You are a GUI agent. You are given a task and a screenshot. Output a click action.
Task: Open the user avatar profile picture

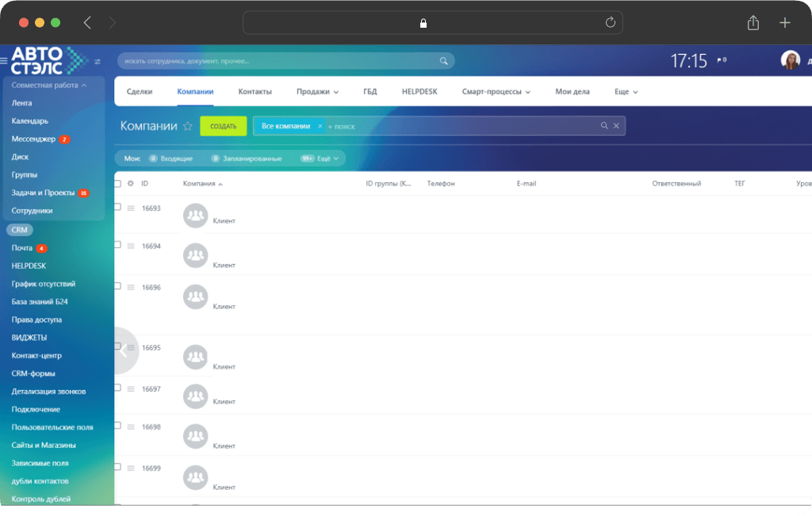pyautogui.click(x=791, y=60)
